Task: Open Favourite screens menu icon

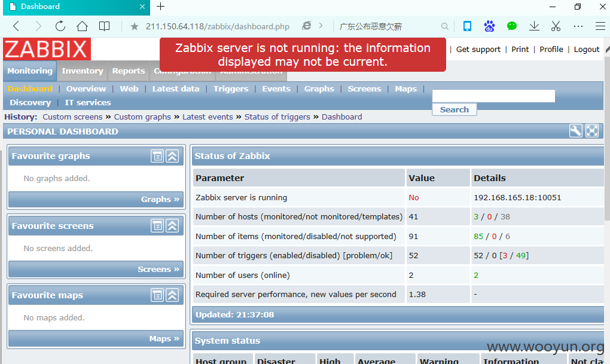Action: pos(157,225)
